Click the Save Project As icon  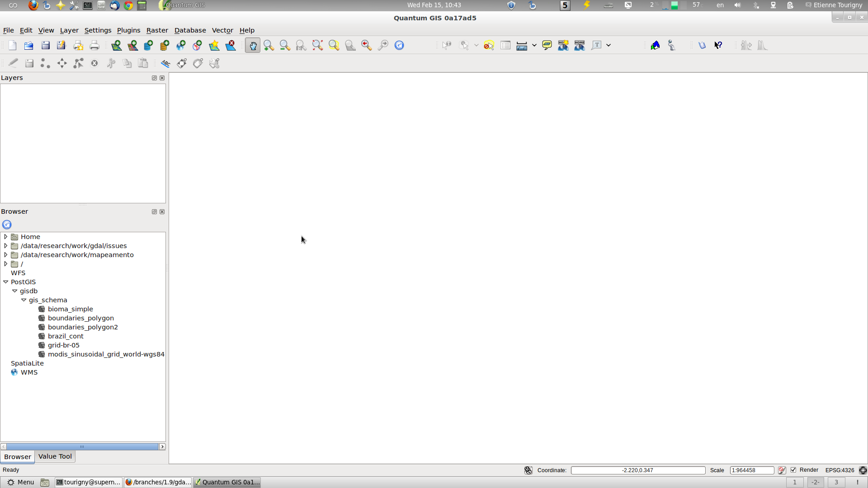(61, 45)
